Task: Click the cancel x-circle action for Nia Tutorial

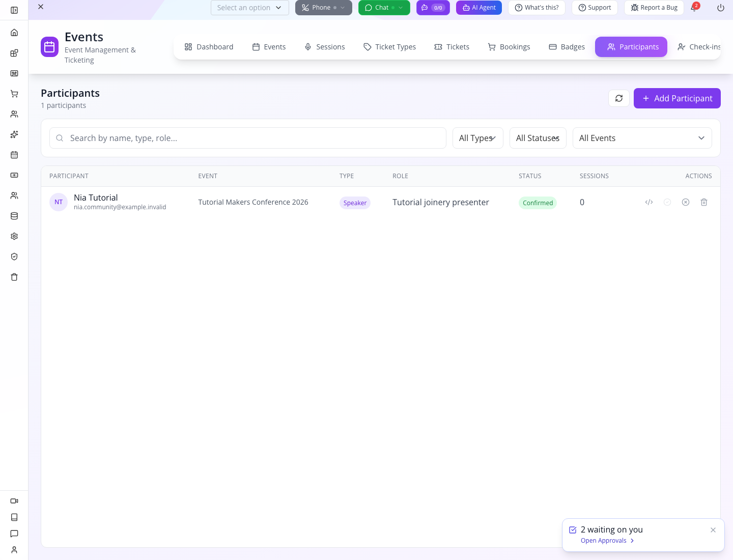Action: tap(686, 202)
